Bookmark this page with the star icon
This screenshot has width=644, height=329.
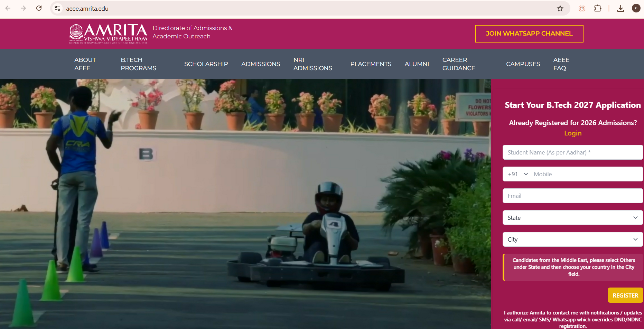coord(560,8)
